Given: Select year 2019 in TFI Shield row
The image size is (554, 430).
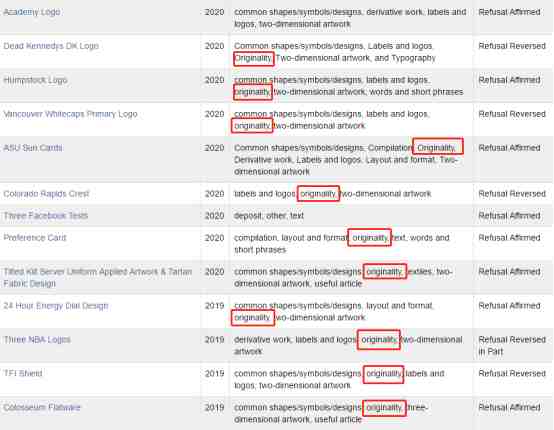Looking at the screenshot, I should tap(214, 373).
